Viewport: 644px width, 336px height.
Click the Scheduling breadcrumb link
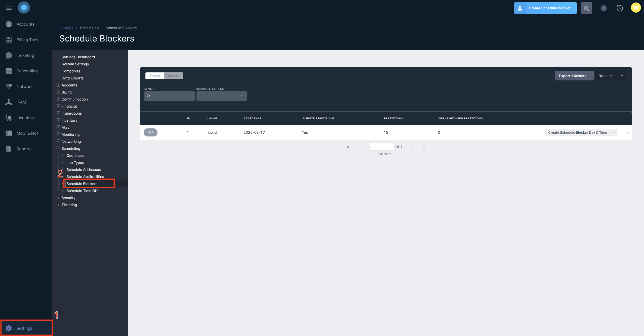tap(89, 28)
